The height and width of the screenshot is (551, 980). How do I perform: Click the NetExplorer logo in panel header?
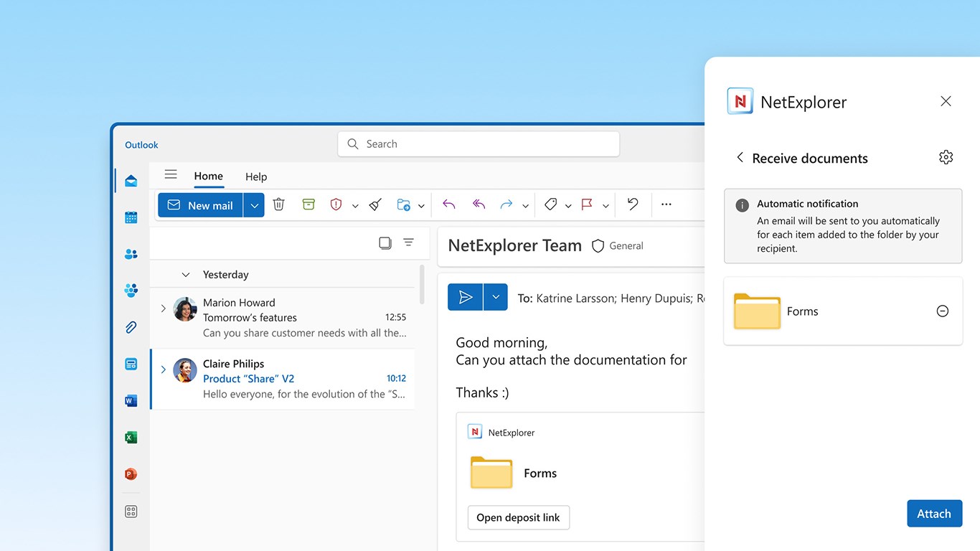(x=740, y=101)
